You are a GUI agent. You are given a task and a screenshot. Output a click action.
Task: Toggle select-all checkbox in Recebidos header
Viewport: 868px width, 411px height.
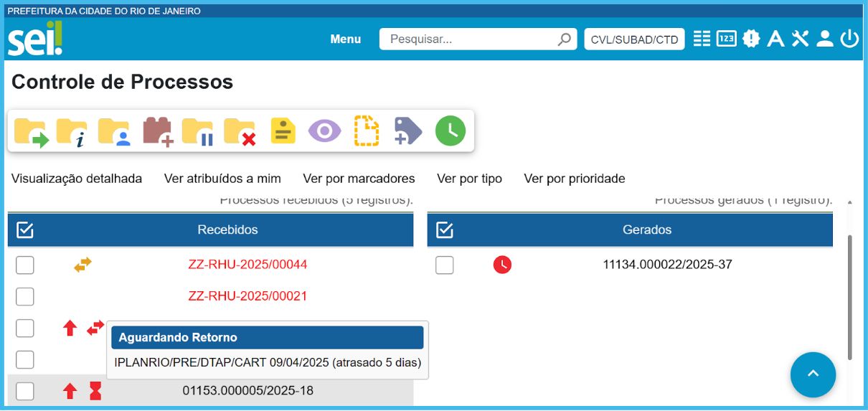[25, 230]
